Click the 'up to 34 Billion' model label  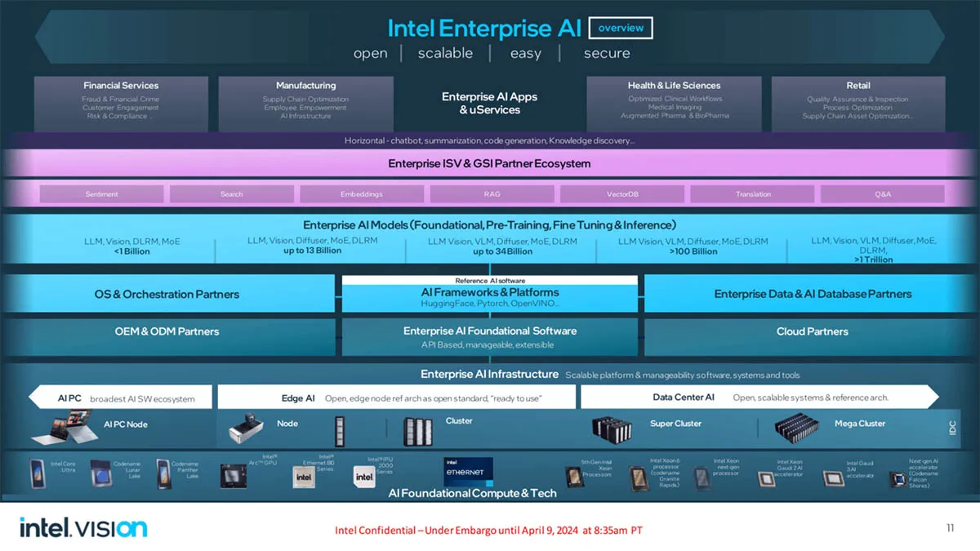coord(502,251)
